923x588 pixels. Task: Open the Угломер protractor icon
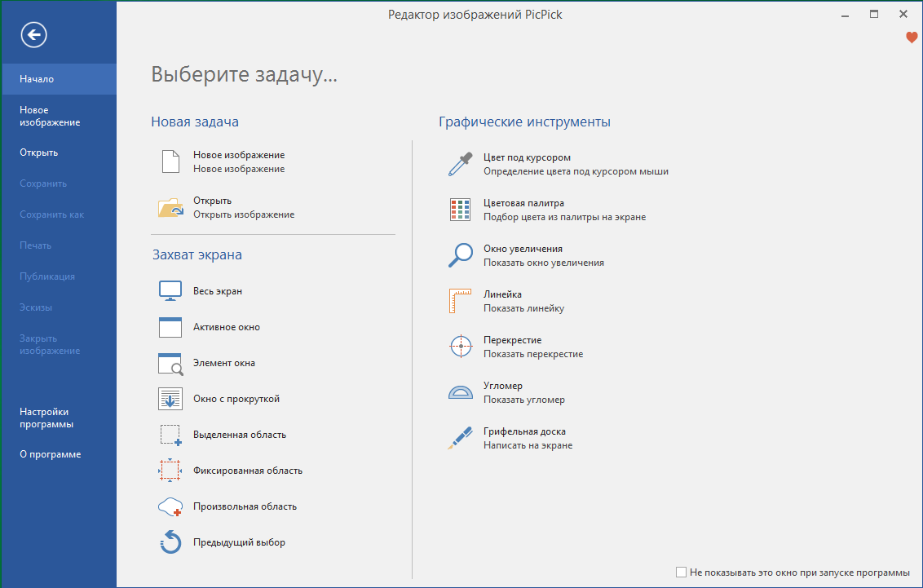click(461, 392)
